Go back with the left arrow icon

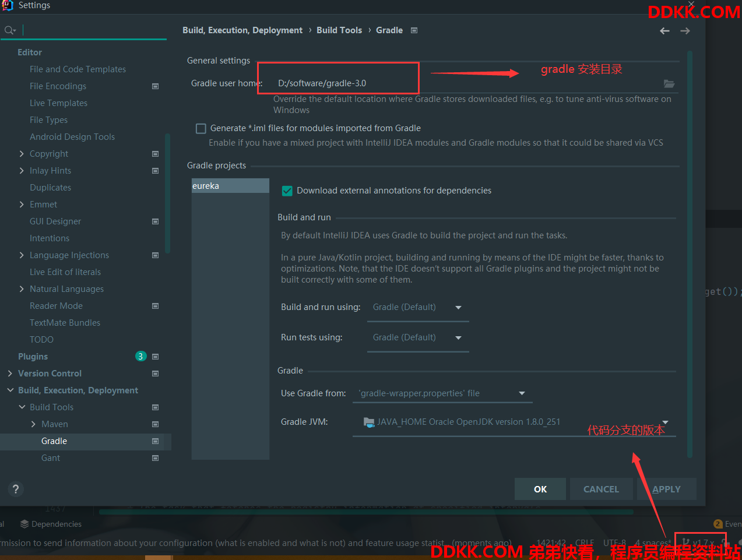pyautogui.click(x=664, y=31)
